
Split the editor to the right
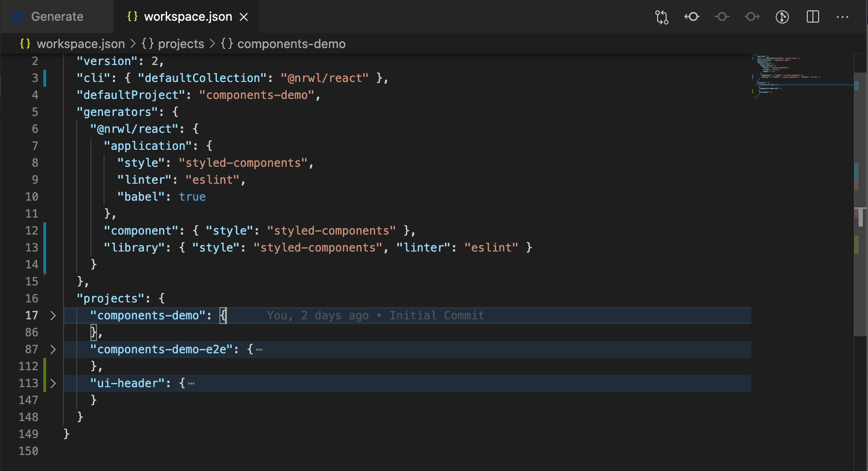[x=813, y=17]
